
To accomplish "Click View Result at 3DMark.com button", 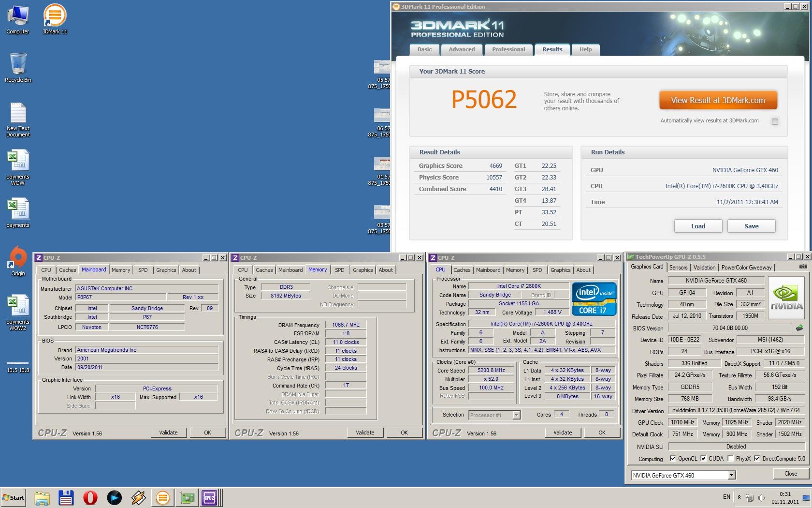I will [x=718, y=101].
